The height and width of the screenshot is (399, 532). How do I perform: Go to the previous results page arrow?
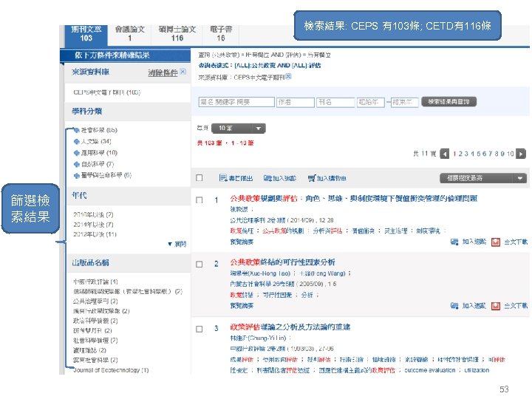[445, 154]
